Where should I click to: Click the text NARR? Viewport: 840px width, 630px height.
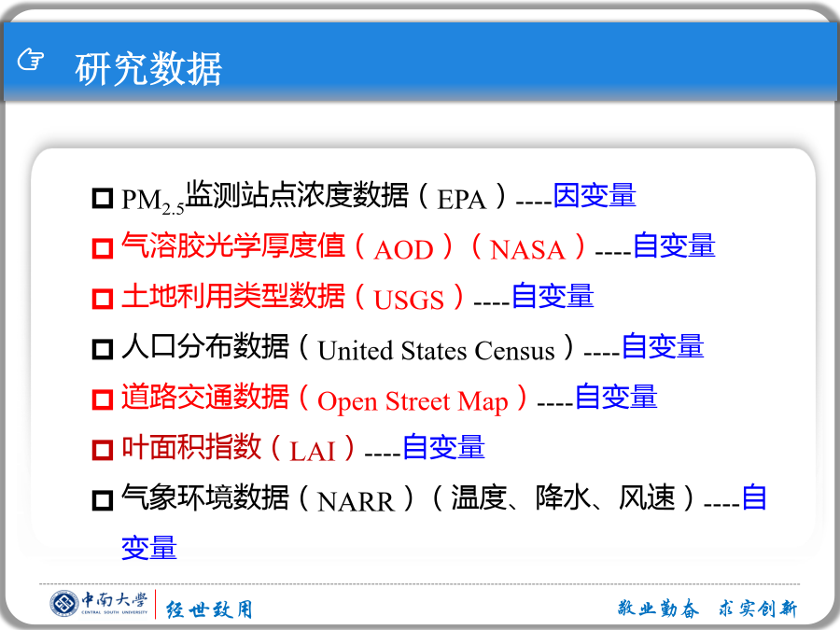pyautogui.click(x=356, y=501)
